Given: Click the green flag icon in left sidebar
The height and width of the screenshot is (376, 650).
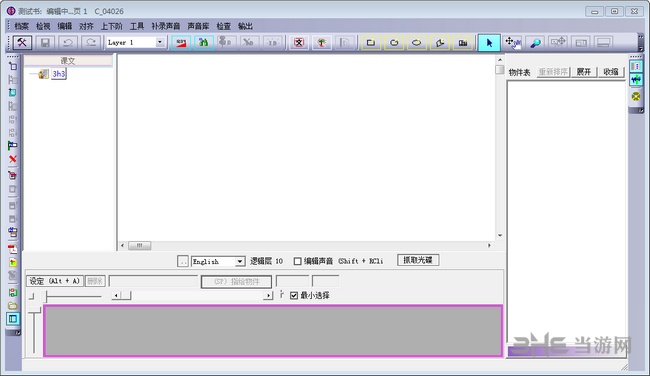Looking at the screenshot, I should pyautogui.click(x=13, y=146).
